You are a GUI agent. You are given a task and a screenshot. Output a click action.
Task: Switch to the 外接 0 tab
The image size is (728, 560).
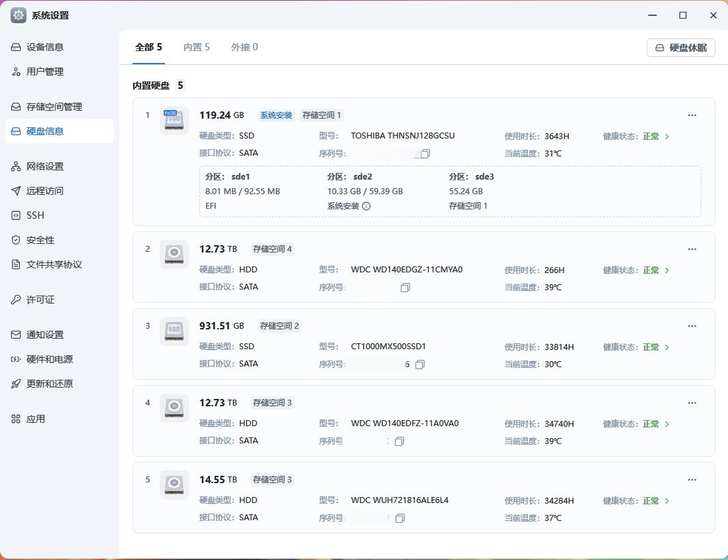click(244, 47)
